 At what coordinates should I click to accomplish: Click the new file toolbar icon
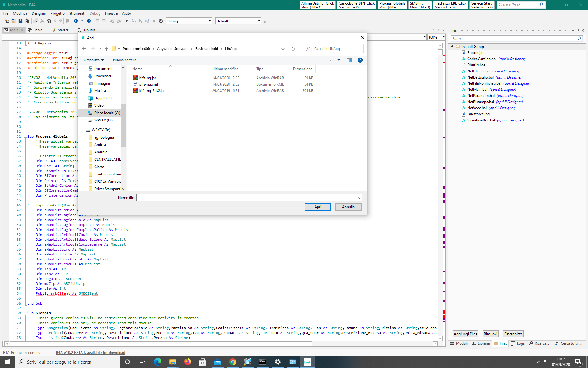7,21
